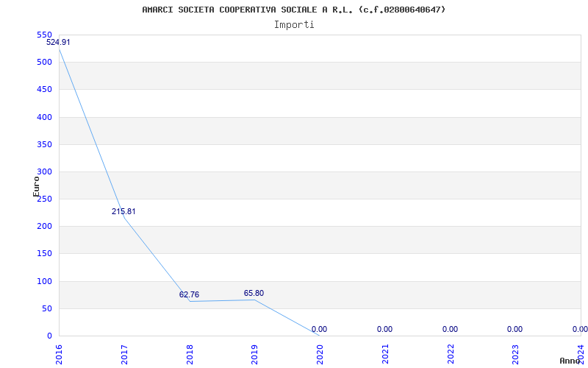Click the 100 y-axis tick label
The width and height of the screenshot is (588, 368).
coord(44,281)
